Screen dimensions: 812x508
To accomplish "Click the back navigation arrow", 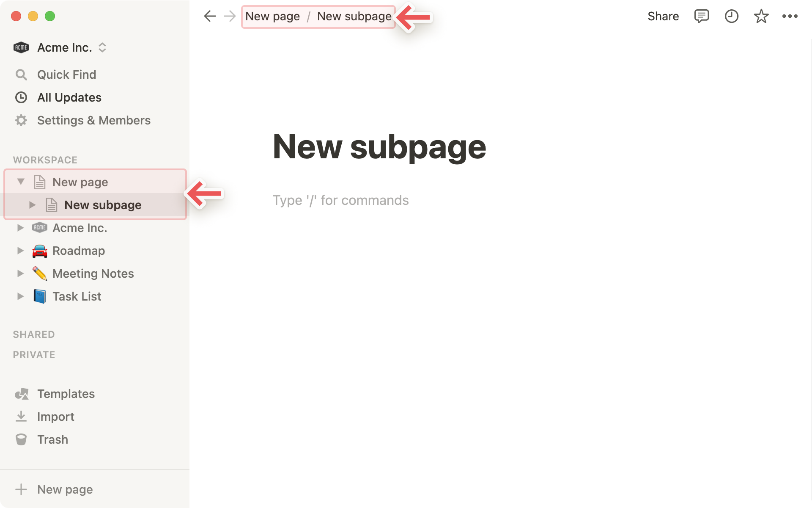I will tap(209, 17).
